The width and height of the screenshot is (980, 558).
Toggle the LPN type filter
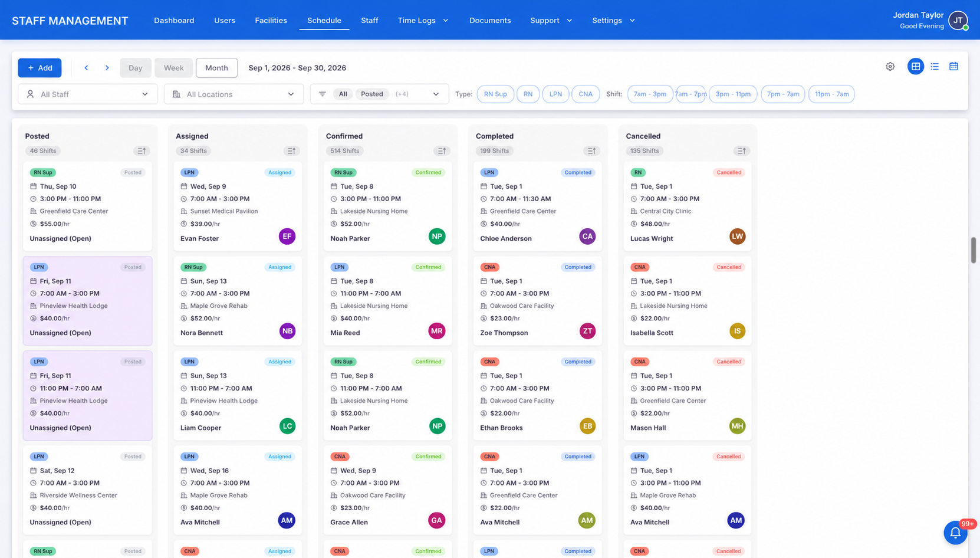pyautogui.click(x=555, y=94)
